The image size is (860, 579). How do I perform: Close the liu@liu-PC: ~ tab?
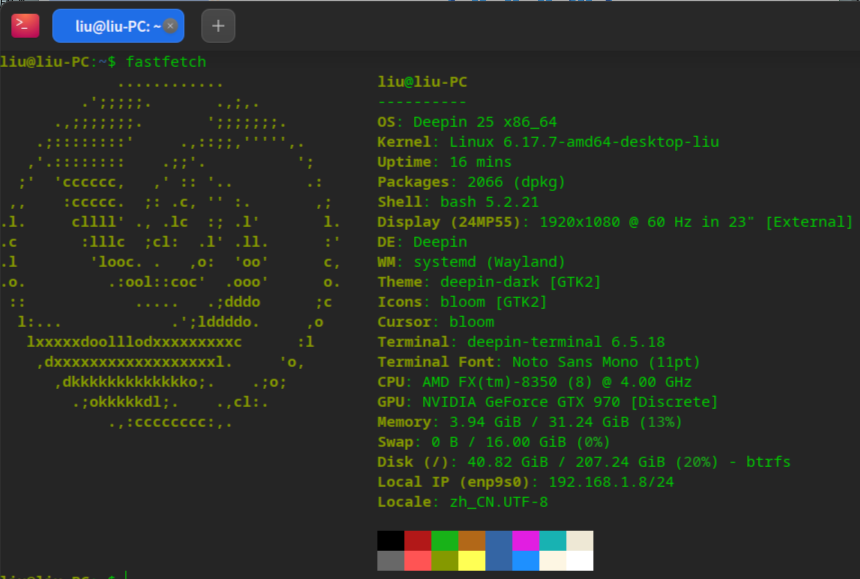click(171, 26)
